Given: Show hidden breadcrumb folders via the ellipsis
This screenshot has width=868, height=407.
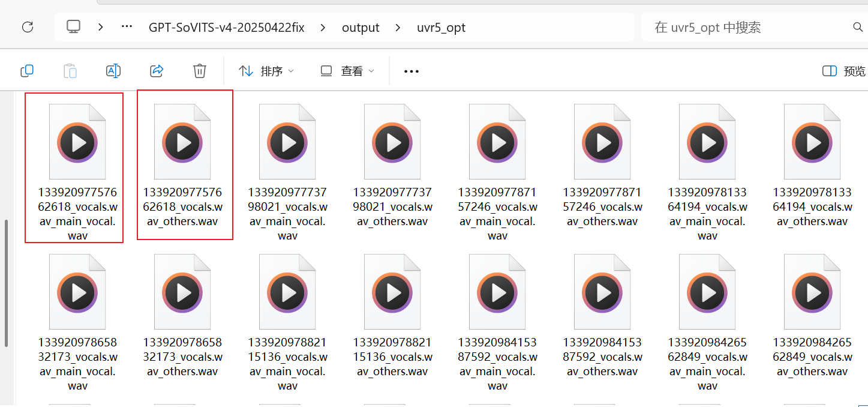Looking at the screenshot, I should [127, 27].
